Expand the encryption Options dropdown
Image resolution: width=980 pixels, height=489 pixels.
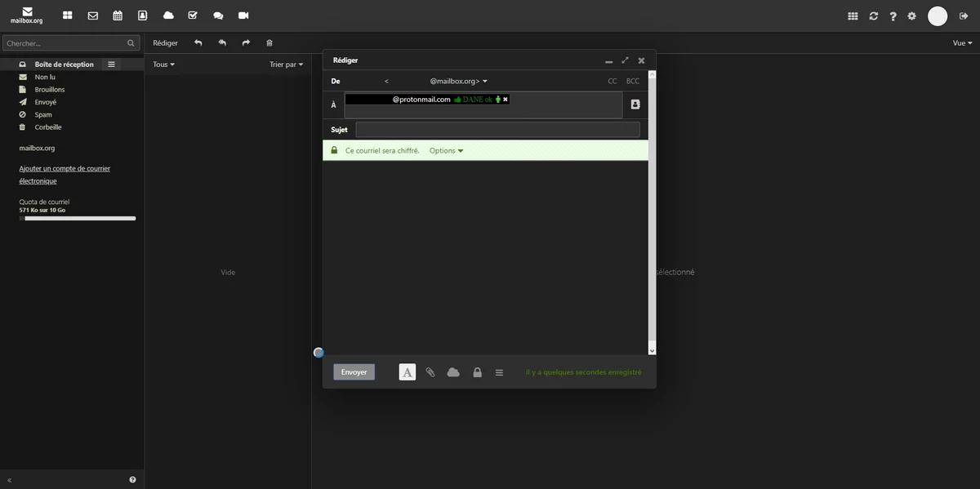(446, 151)
